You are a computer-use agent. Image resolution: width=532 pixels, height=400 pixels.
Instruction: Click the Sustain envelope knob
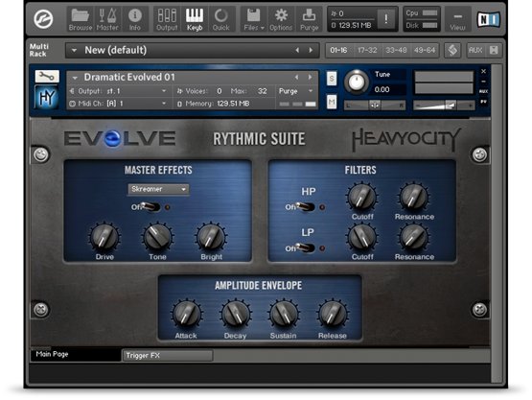coord(284,314)
